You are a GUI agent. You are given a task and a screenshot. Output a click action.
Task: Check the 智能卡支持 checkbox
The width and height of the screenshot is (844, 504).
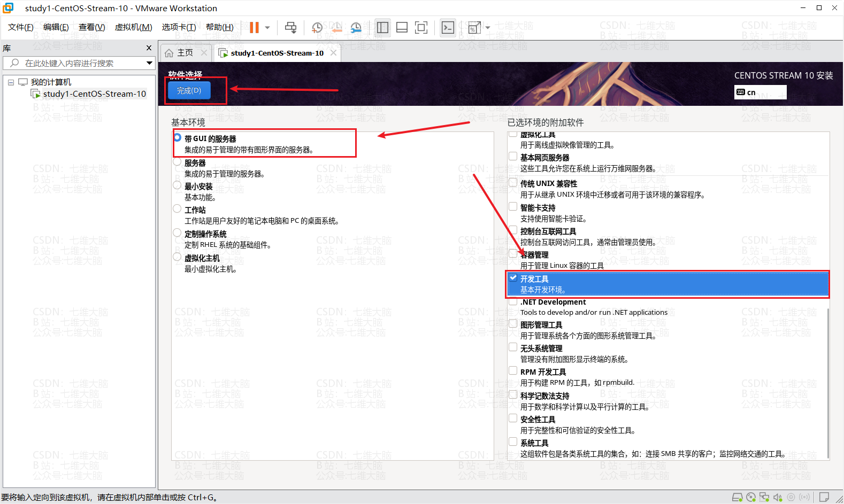tap(513, 206)
